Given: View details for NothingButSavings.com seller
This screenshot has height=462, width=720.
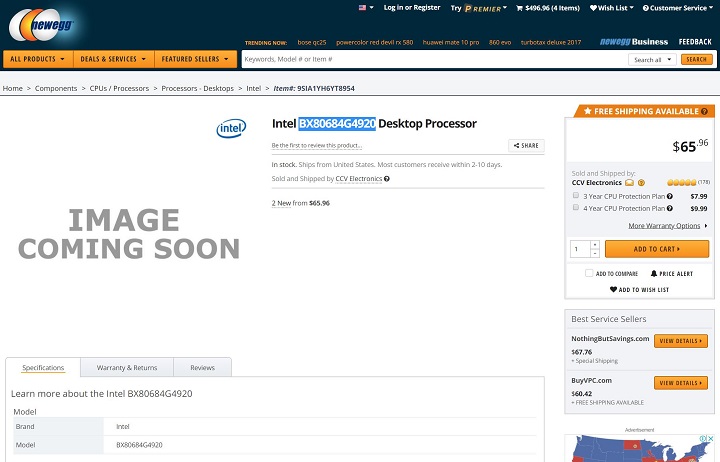Looking at the screenshot, I should tap(681, 341).
